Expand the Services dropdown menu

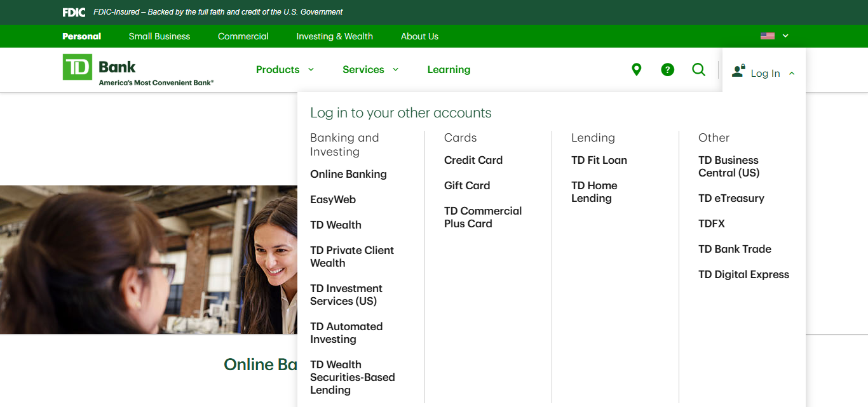tap(370, 70)
